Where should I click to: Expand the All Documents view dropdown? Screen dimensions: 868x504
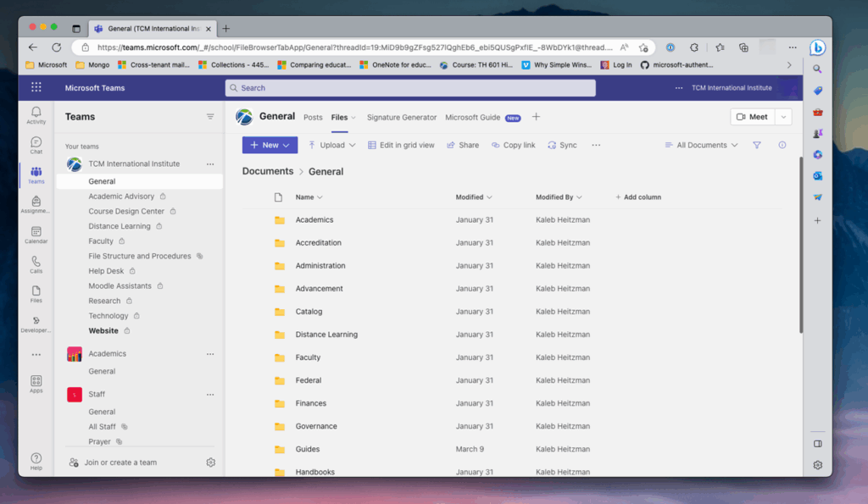(701, 146)
